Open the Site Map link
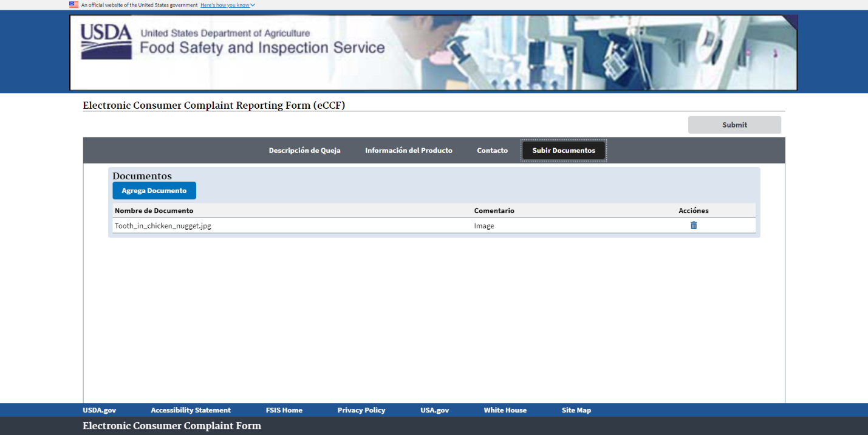Viewport: 868px width, 435px height. [576, 410]
